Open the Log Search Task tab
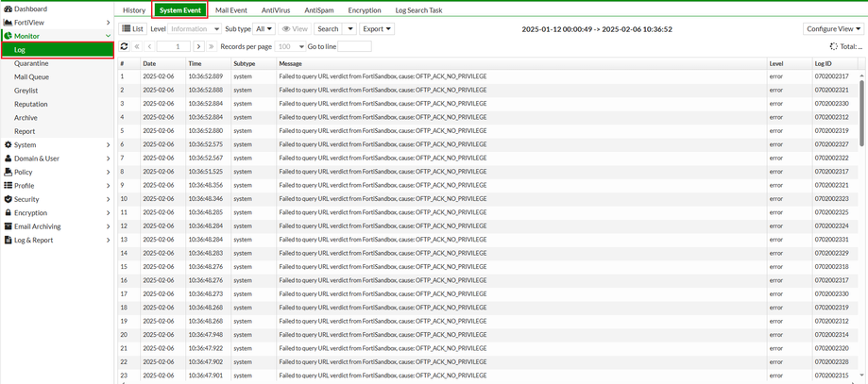Viewport: 868px width, 384px height. tap(418, 10)
